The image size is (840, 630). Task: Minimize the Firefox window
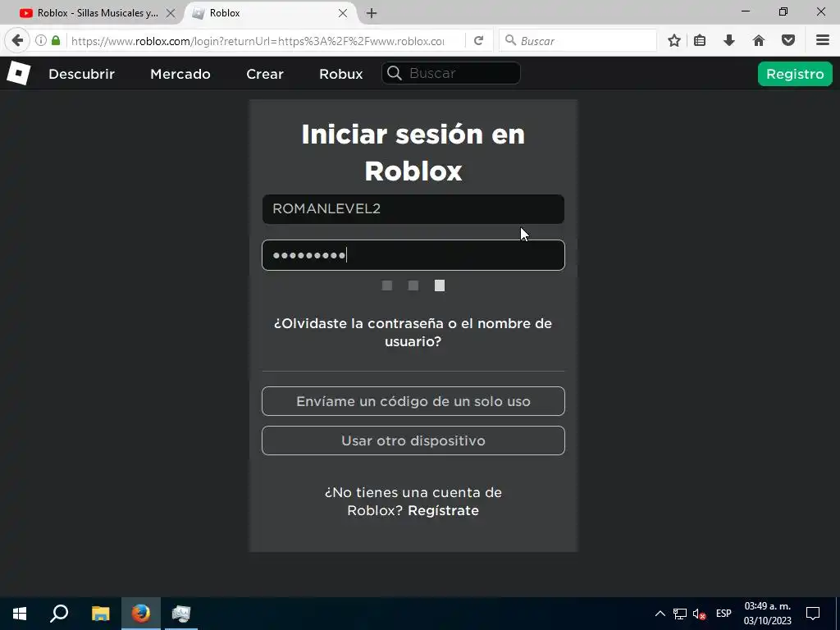click(746, 11)
